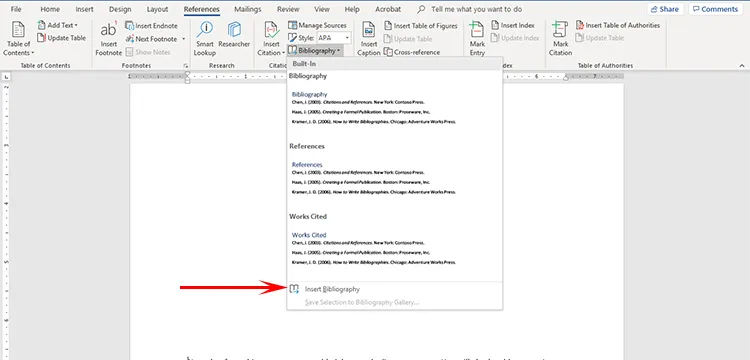The height and width of the screenshot is (360, 750).
Task: Click Insert Index
Action: point(513,25)
